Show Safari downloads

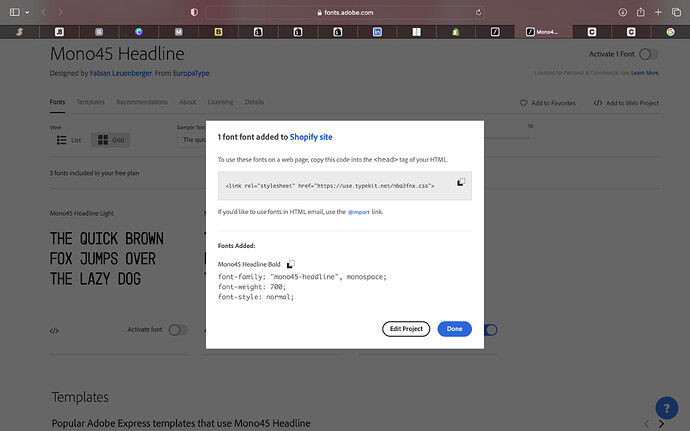click(622, 12)
